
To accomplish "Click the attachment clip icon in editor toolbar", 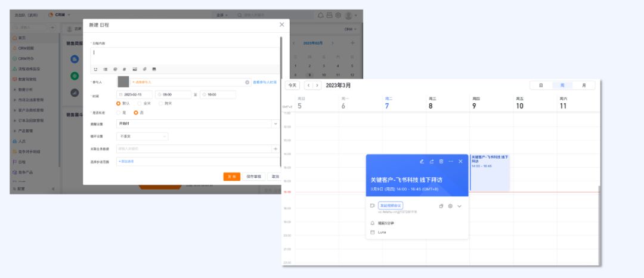I will click(144, 69).
